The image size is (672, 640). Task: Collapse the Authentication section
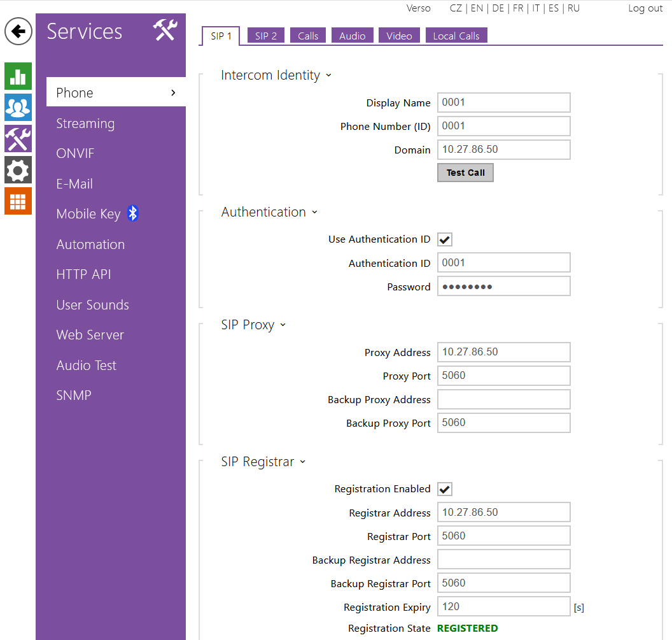[314, 212]
